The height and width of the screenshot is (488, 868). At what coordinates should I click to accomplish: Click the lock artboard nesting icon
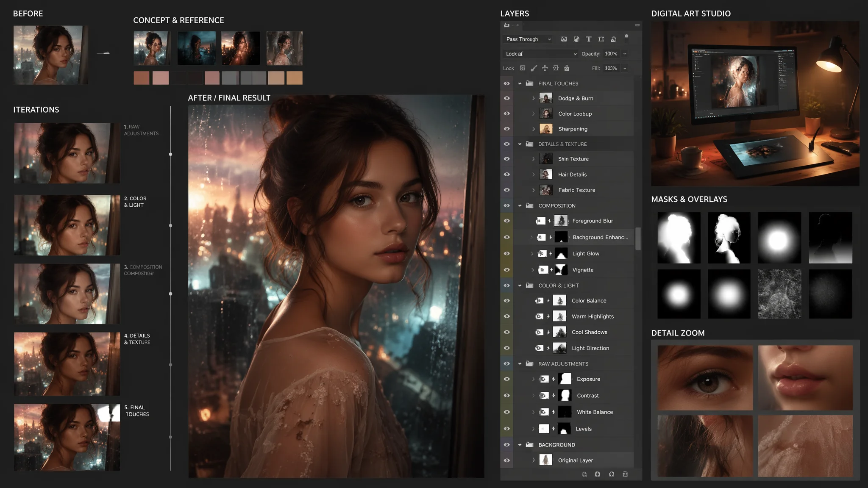[x=556, y=68]
